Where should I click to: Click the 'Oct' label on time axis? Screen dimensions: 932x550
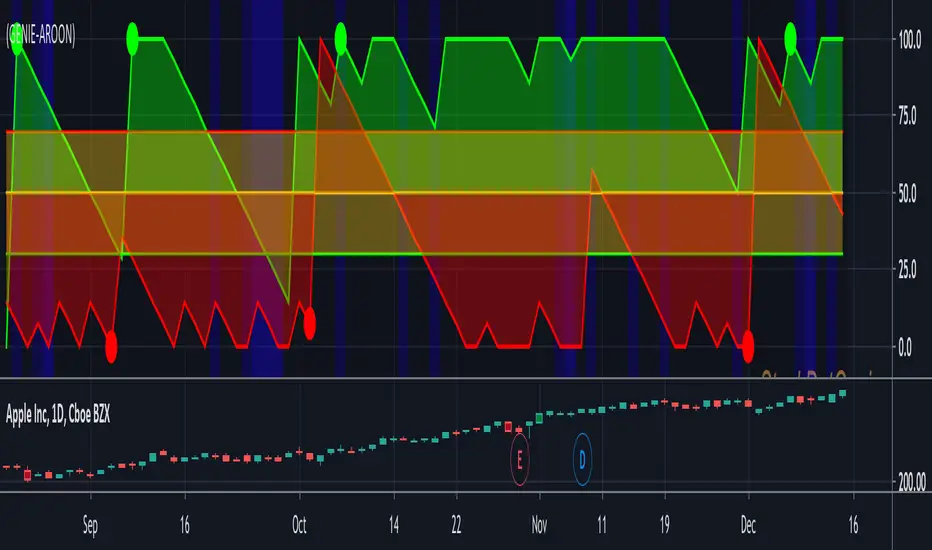point(299,525)
